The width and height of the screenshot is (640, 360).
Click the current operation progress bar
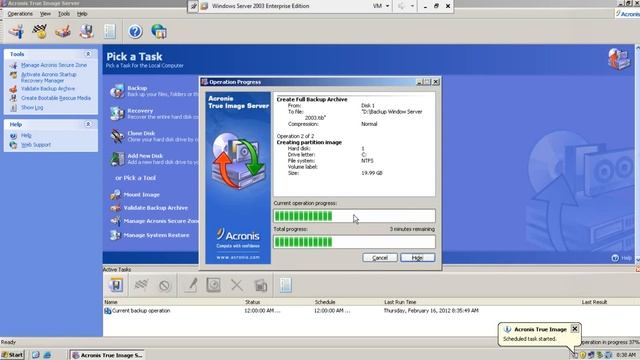click(354, 216)
